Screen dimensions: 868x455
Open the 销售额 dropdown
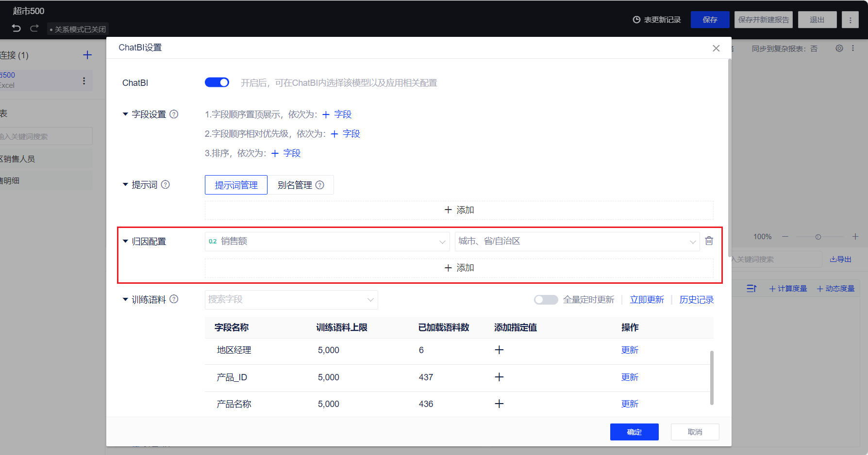pos(327,242)
